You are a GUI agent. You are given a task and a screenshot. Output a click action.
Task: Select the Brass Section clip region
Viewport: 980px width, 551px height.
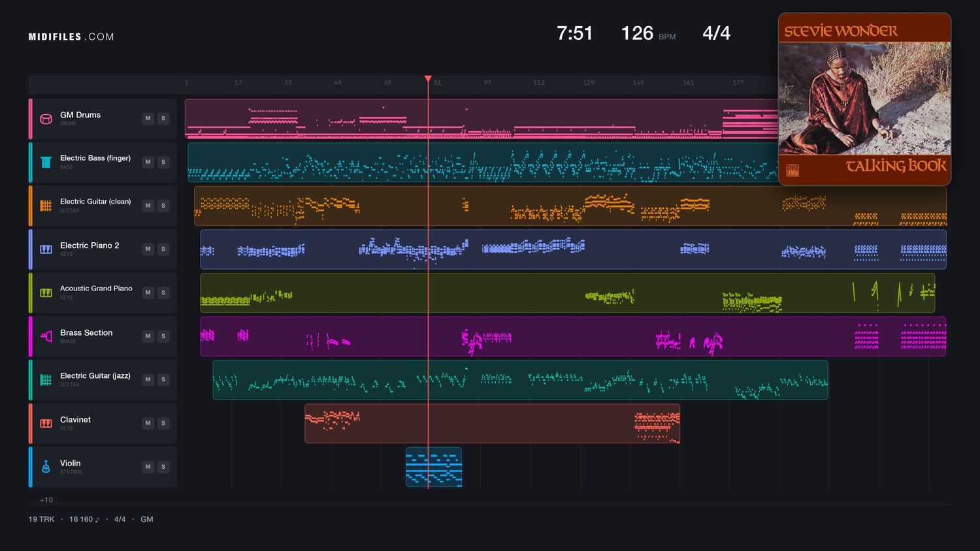click(573, 336)
